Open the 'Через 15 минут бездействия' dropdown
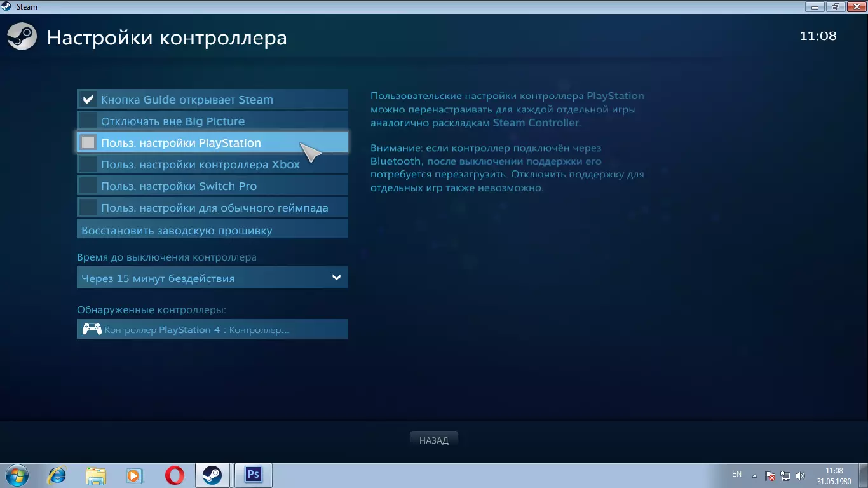Image resolution: width=868 pixels, height=488 pixels. pyautogui.click(x=212, y=278)
